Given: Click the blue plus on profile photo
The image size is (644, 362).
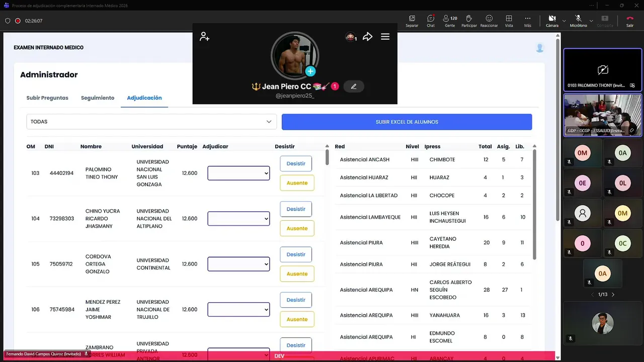Looking at the screenshot, I should [310, 71].
